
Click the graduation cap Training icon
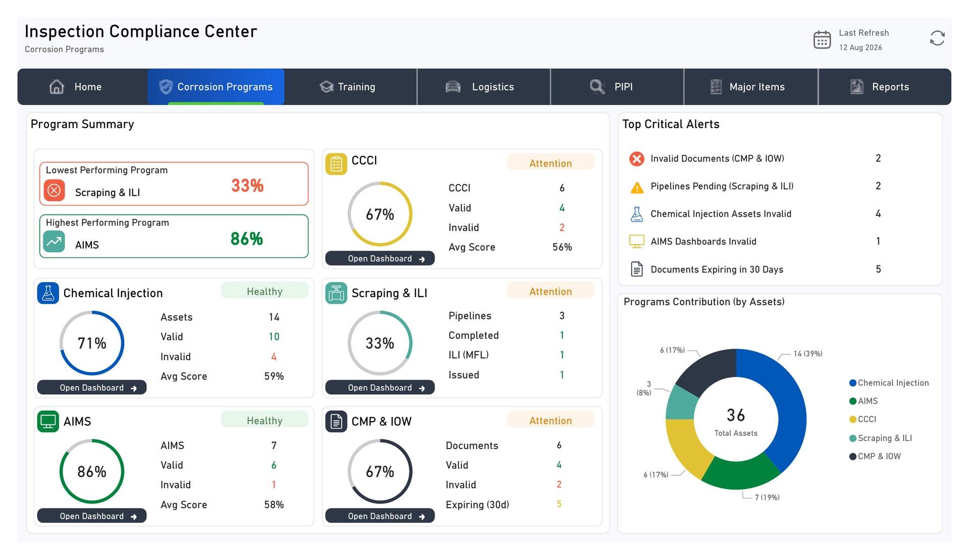pos(327,87)
